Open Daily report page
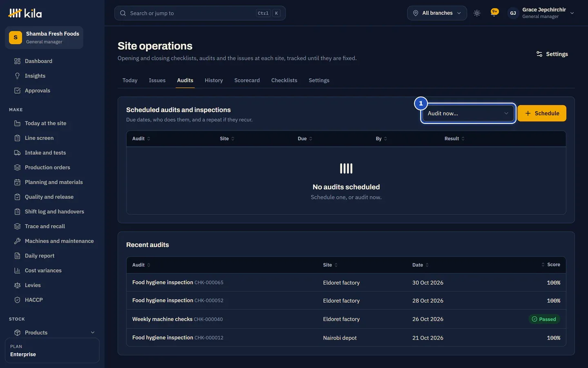The image size is (588, 368). [x=40, y=256]
